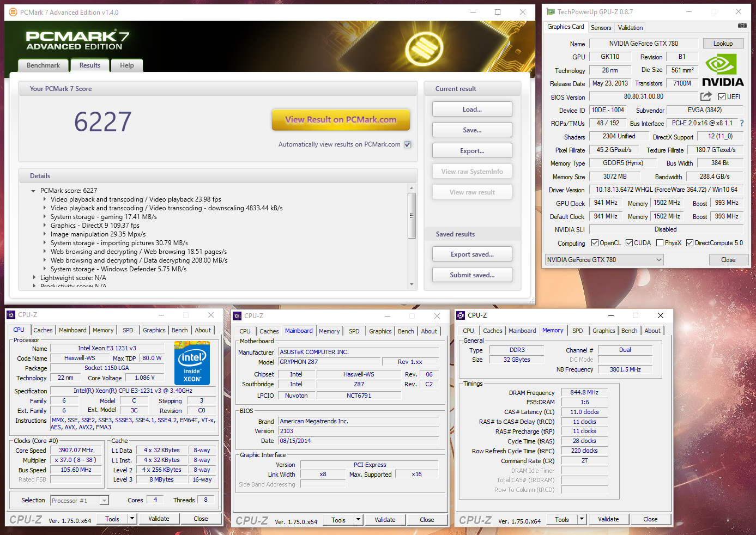The image size is (756, 535).
Task: Toggle the OpenCL checkbox in GPU-Z
Action: coord(595,243)
